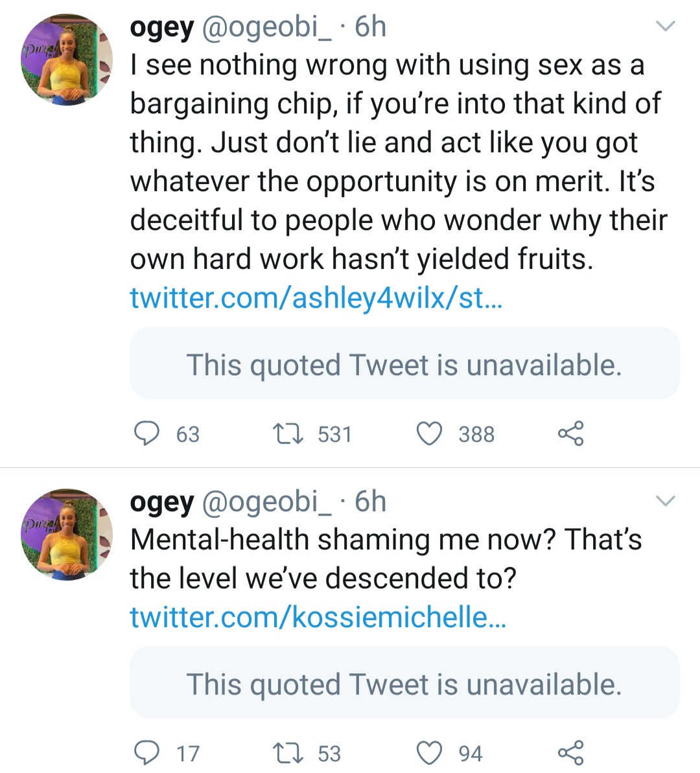Tap the ogey display name on first tweet
The width and height of the screenshot is (700, 773).
pyautogui.click(x=162, y=27)
